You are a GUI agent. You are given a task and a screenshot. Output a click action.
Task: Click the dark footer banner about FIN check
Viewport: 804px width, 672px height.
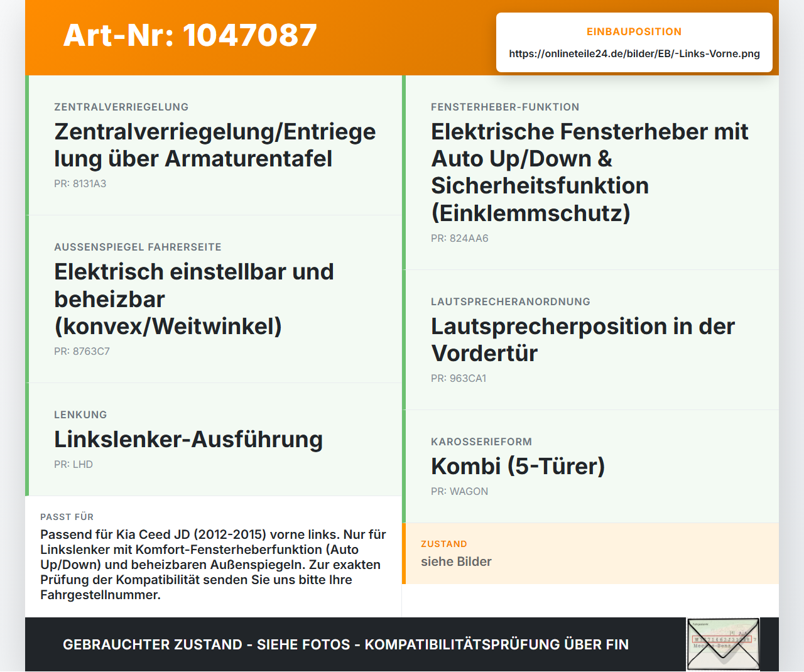(x=402, y=644)
